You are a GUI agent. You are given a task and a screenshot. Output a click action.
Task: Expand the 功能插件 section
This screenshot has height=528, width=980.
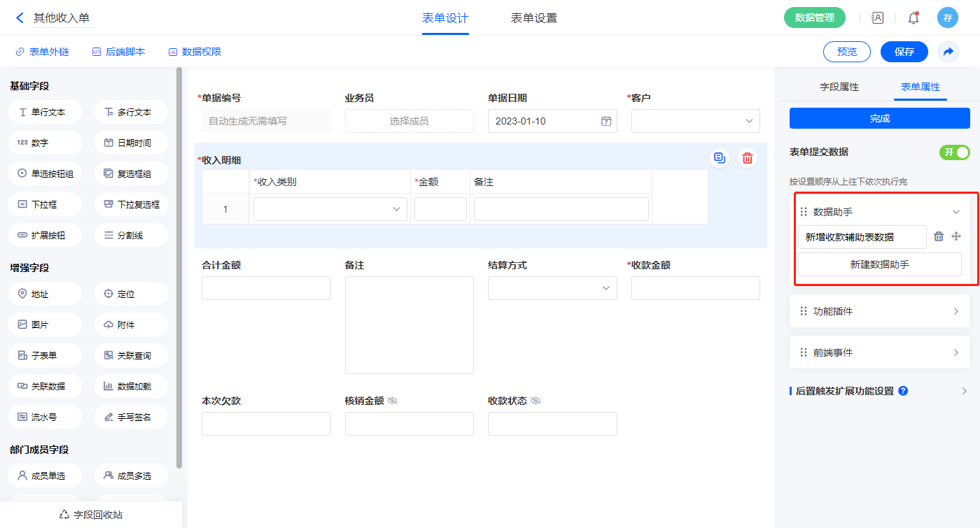click(879, 311)
